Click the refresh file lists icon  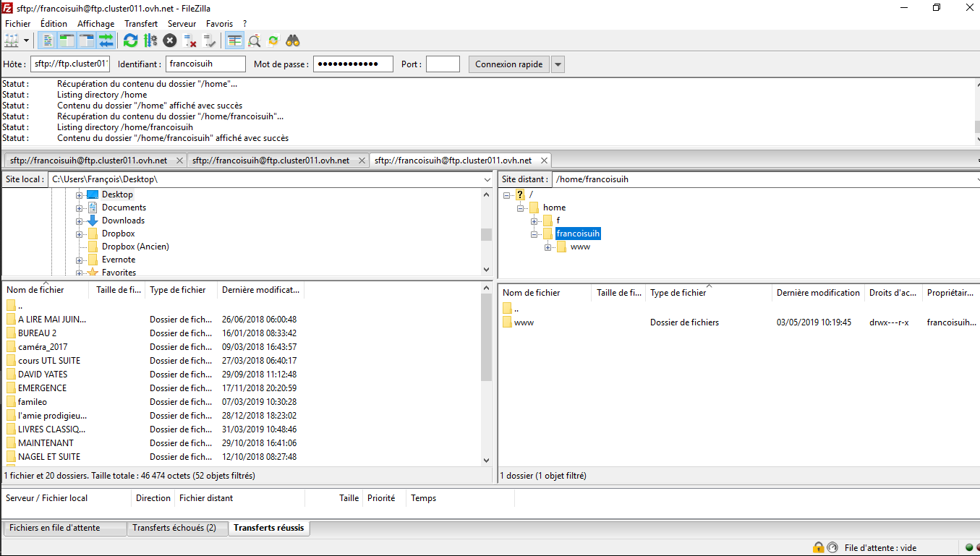tap(130, 40)
